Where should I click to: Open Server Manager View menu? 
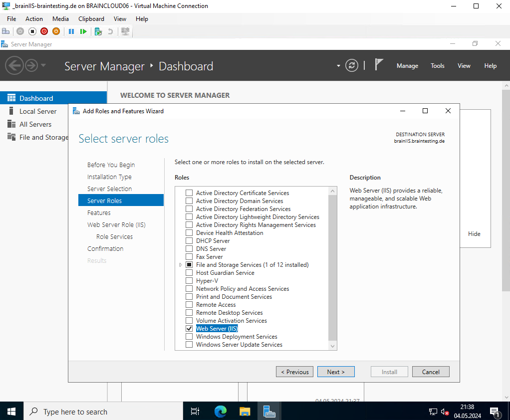(464, 66)
